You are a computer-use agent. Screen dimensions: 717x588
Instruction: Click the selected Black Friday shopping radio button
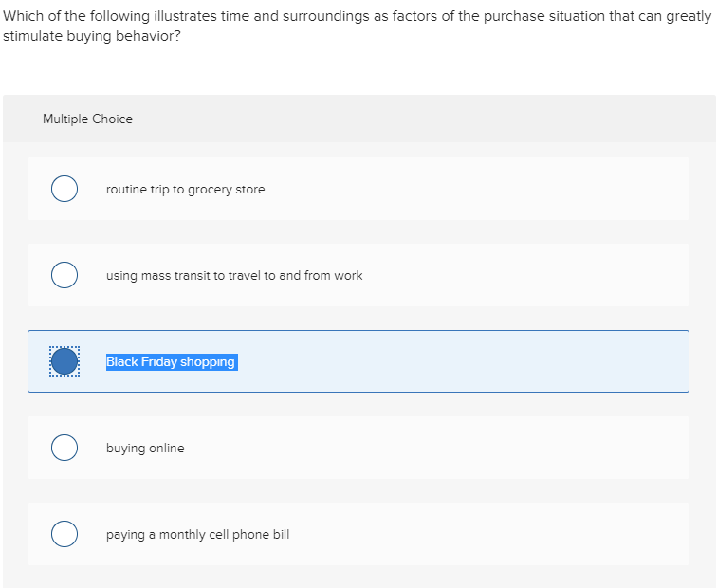[64, 361]
